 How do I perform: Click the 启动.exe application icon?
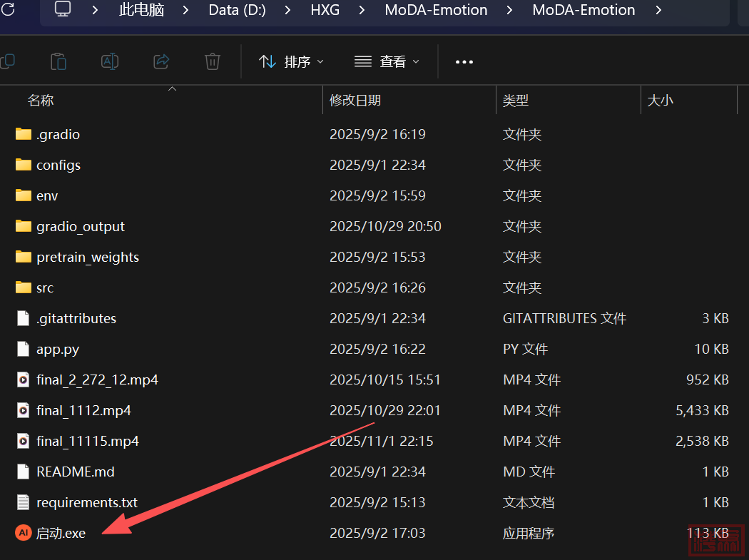[24, 533]
